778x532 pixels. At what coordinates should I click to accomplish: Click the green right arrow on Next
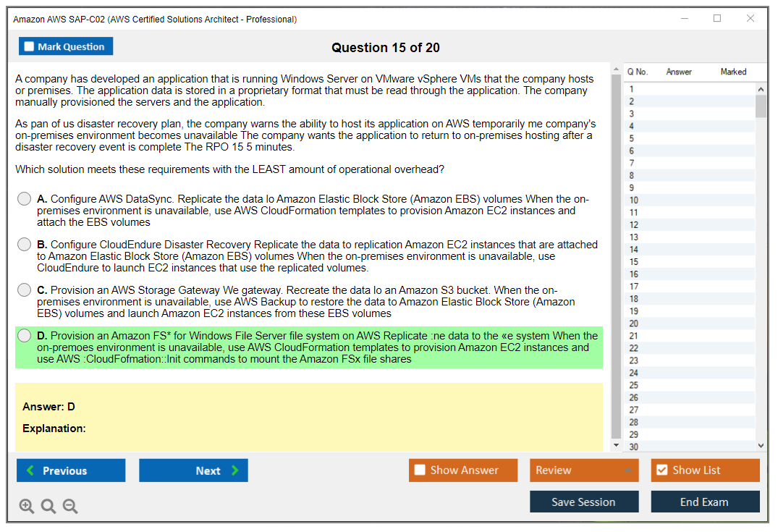235,470
